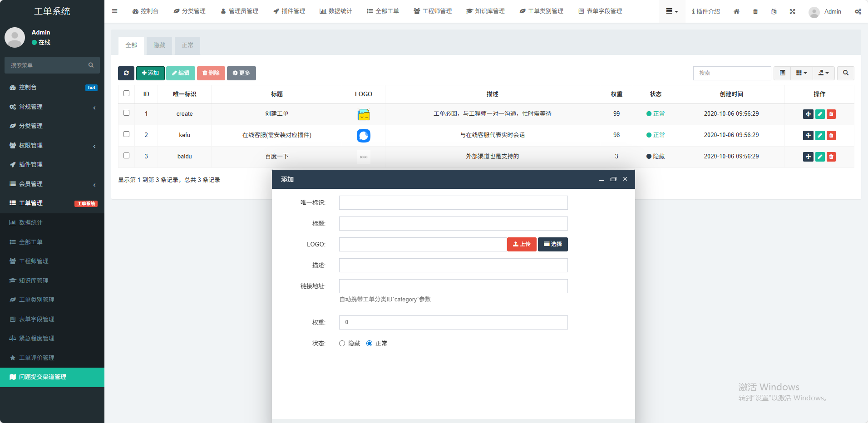Click the search magnifier button beside table
The image size is (868, 423).
point(845,73)
